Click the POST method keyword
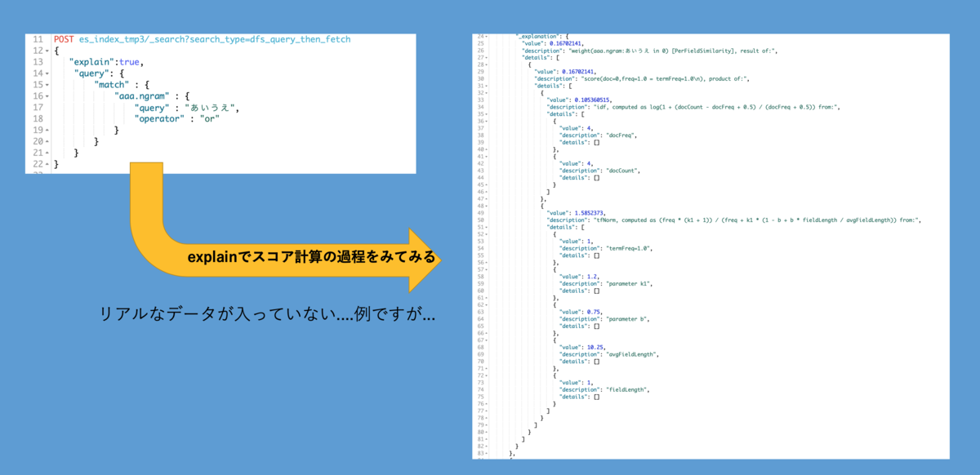 pyautogui.click(x=64, y=39)
